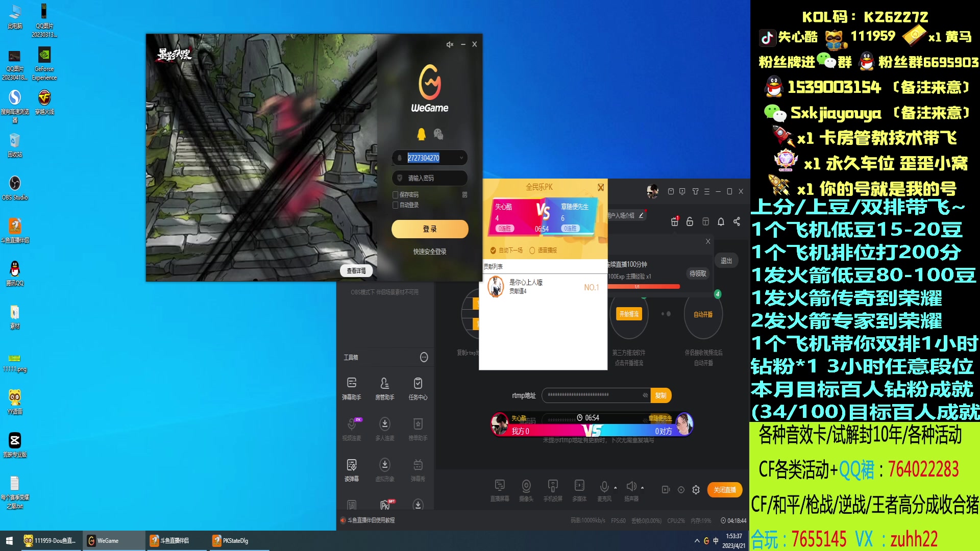Copy the rtmp address with 复制

661,395
